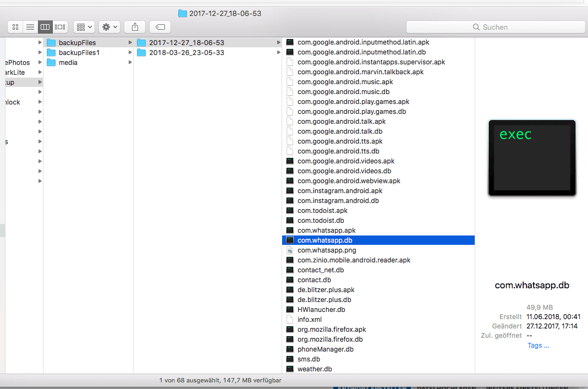Select the media folder

tap(88, 63)
